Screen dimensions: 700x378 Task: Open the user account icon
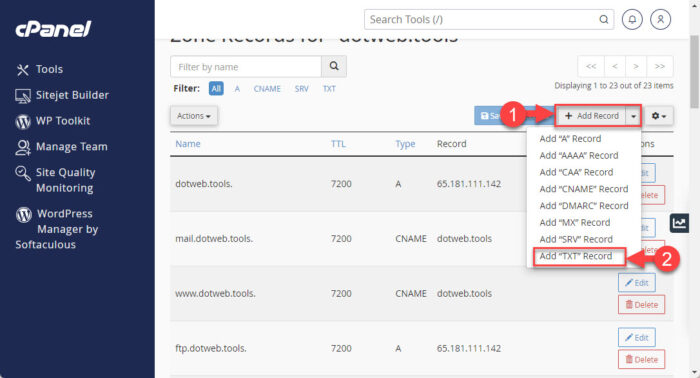660,20
